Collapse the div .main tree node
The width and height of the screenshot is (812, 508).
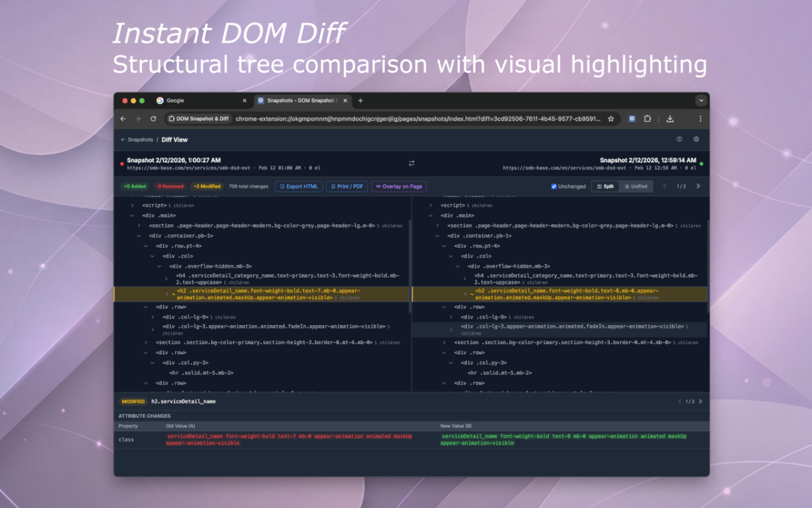[x=132, y=215]
